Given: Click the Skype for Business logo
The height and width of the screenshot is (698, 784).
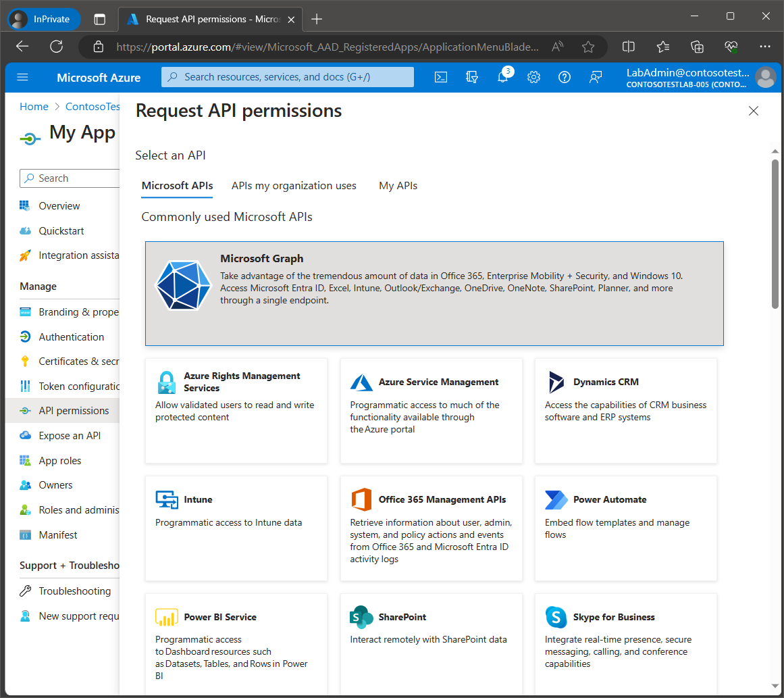Looking at the screenshot, I should pyautogui.click(x=556, y=617).
